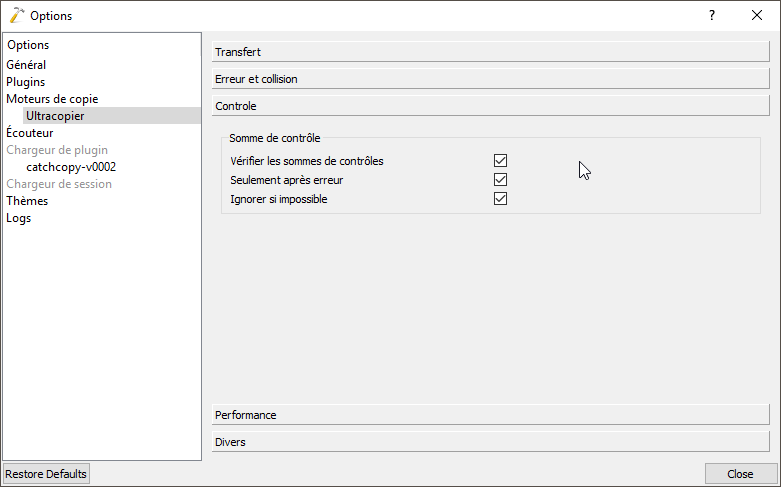Select 'Moteurs de copie' tree entry
Viewport: 781px width, 487px height.
click(x=52, y=99)
